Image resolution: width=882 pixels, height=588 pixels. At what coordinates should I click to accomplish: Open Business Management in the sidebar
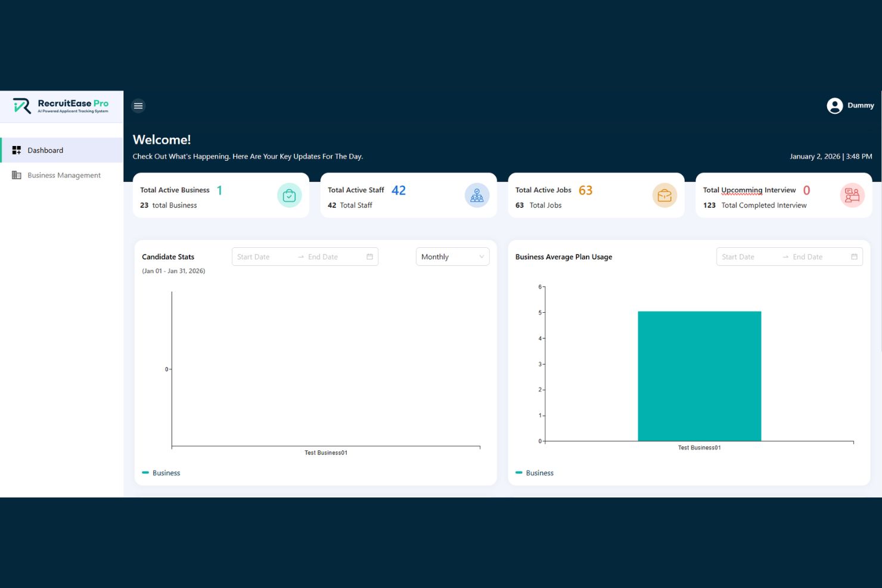pyautogui.click(x=64, y=175)
